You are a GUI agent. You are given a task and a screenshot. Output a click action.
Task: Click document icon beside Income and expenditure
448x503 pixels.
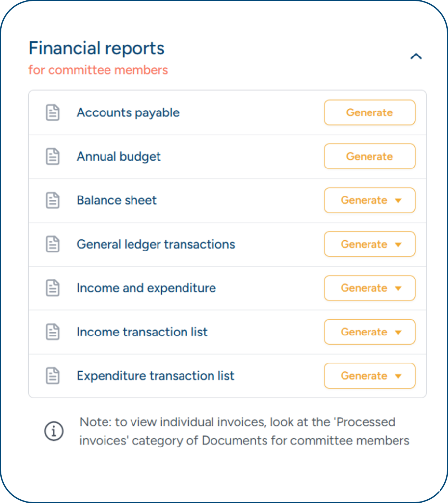(53, 288)
